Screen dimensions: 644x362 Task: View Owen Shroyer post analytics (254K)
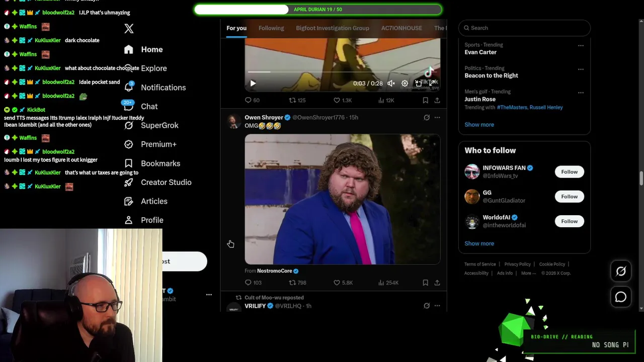(388, 283)
